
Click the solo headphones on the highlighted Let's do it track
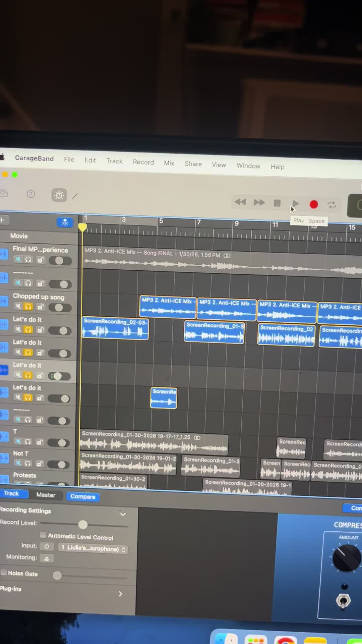coord(28,375)
